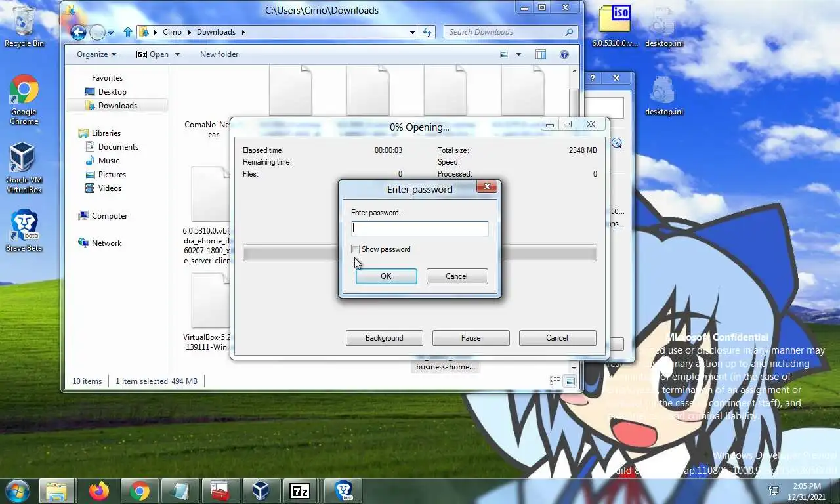The height and width of the screenshot is (504, 840).
Task: Open VirtualBox from the taskbar
Action: (x=261, y=491)
